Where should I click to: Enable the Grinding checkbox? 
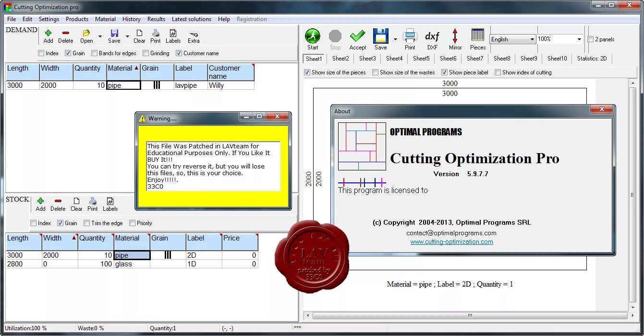pyautogui.click(x=146, y=53)
